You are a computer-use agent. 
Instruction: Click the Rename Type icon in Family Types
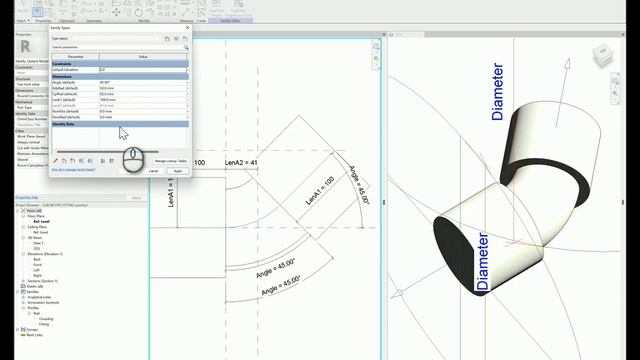click(176, 38)
